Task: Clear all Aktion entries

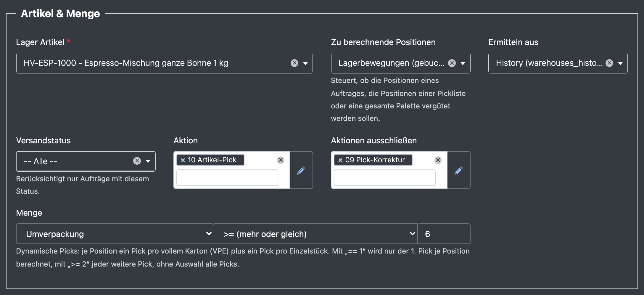Action: (281, 160)
